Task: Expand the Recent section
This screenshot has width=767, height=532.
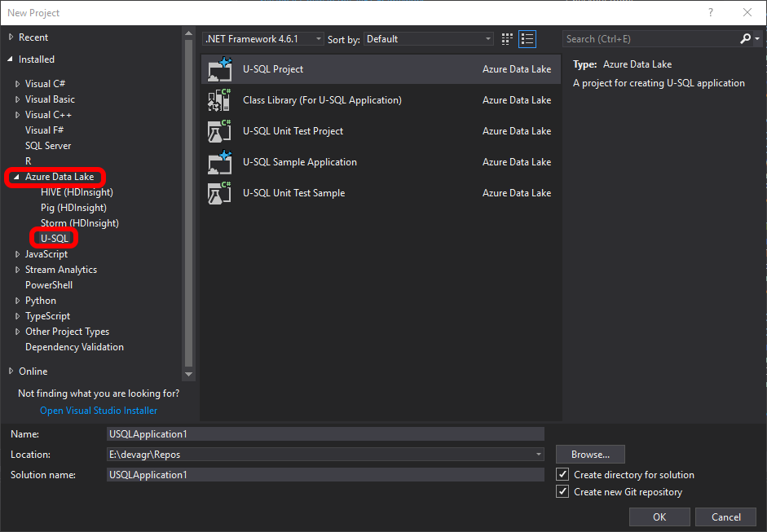Action: pos(11,37)
